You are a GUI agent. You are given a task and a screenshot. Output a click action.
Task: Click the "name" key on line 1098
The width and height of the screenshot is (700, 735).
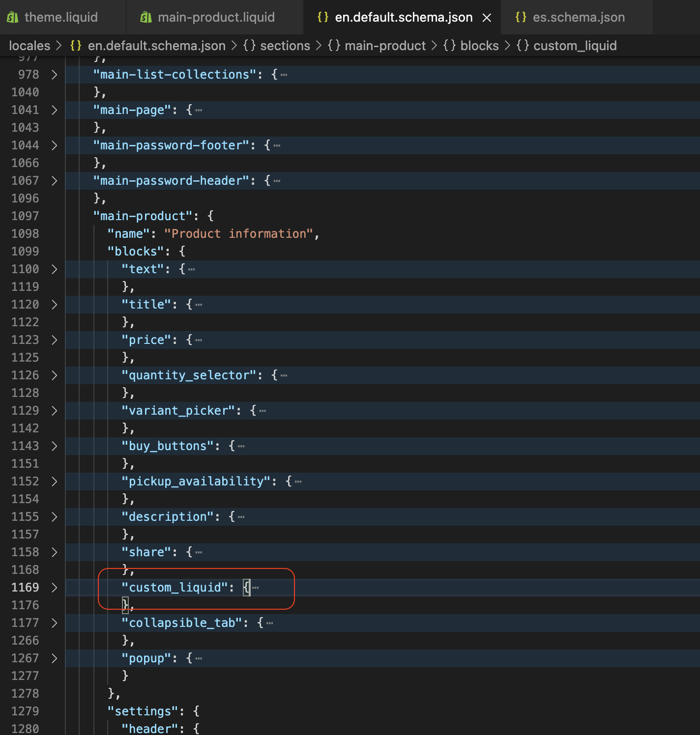pos(129,234)
